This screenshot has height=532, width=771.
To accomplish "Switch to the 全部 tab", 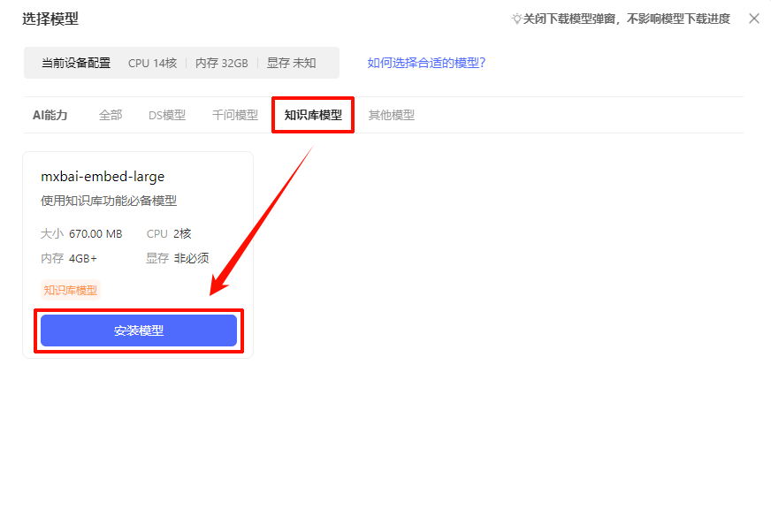I will coord(111,115).
